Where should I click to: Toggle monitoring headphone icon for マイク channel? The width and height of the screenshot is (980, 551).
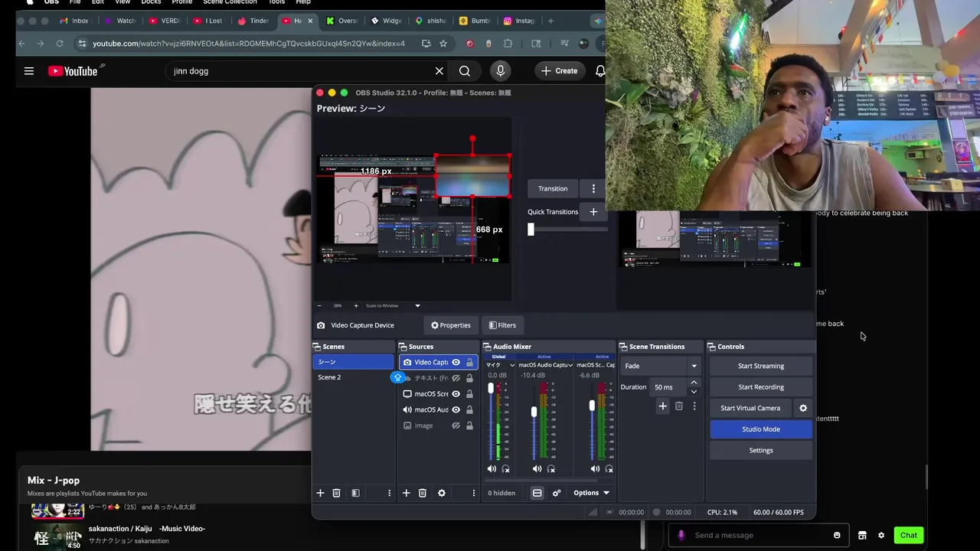click(505, 468)
